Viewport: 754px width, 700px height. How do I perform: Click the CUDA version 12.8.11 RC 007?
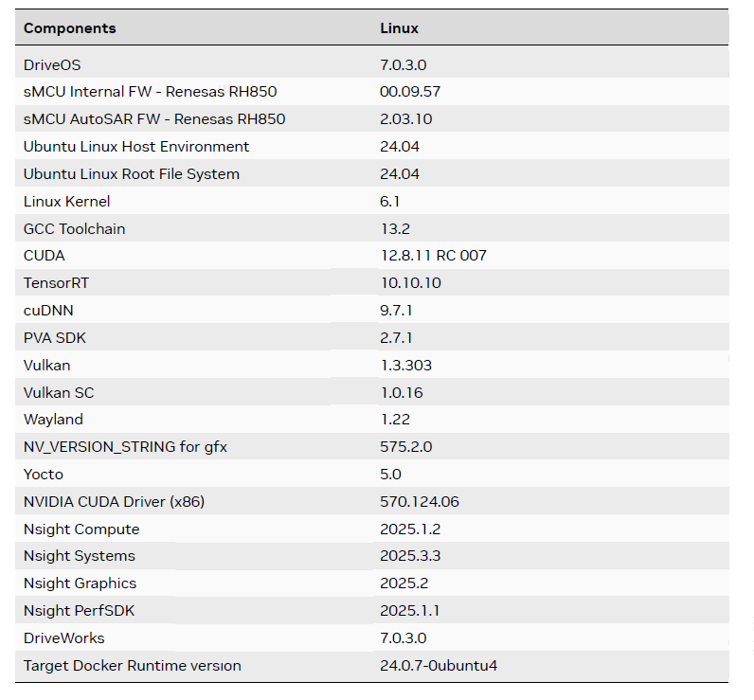coord(433,256)
